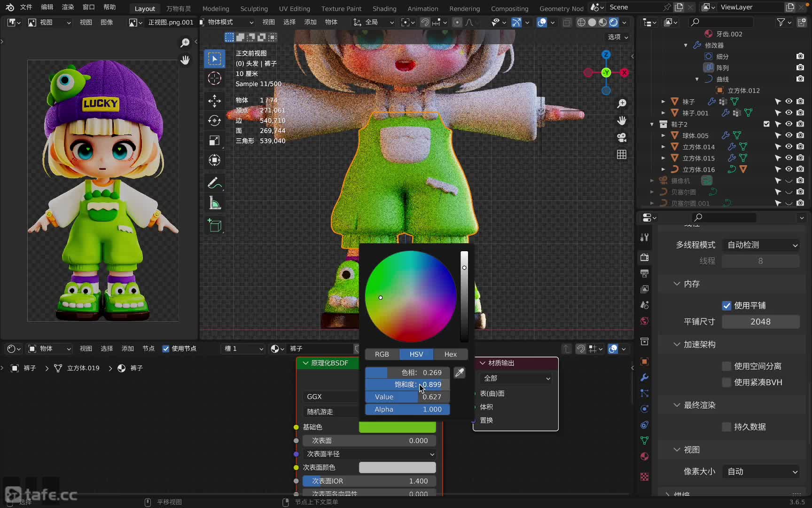
Task: Select the Annotate pencil tool
Action: [x=215, y=183]
